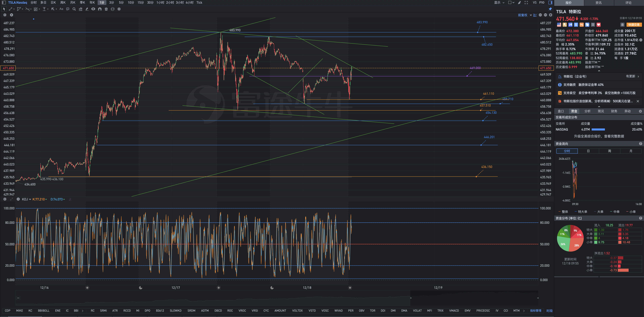This screenshot has height=317, width=644.
Task: Click the US flag market icon
Action: (x=559, y=25)
